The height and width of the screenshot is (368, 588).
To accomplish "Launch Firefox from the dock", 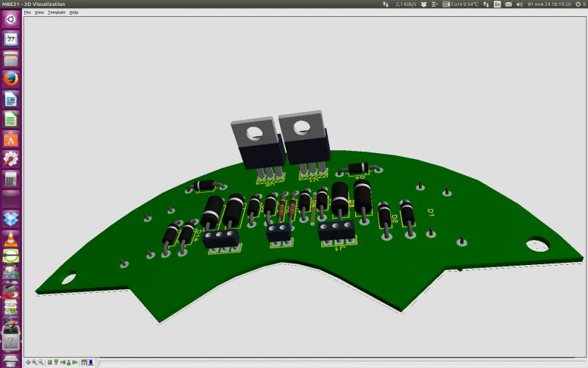I will click(x=11, y=79).
